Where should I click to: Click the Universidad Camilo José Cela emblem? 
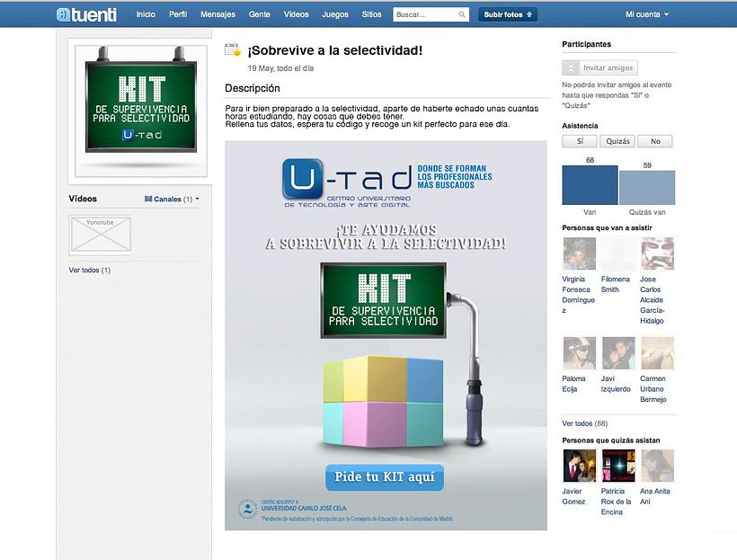tap(247, 509)
